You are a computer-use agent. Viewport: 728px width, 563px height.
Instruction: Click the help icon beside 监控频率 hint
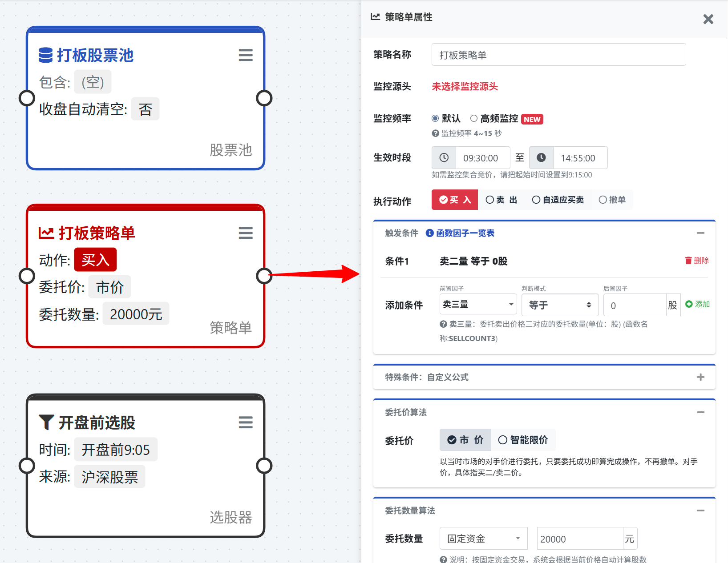click(435, 133)
